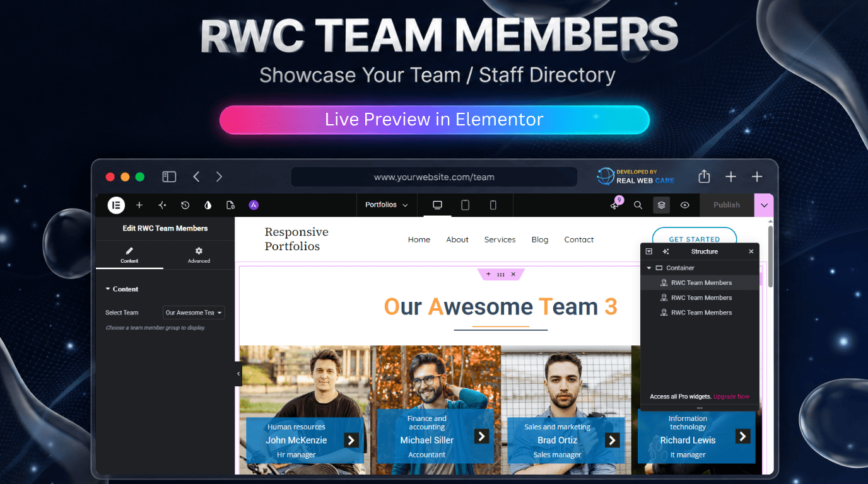This screenshot has width=868, height=484.
Task: Open the Home menu item
Action: (419, 239)
